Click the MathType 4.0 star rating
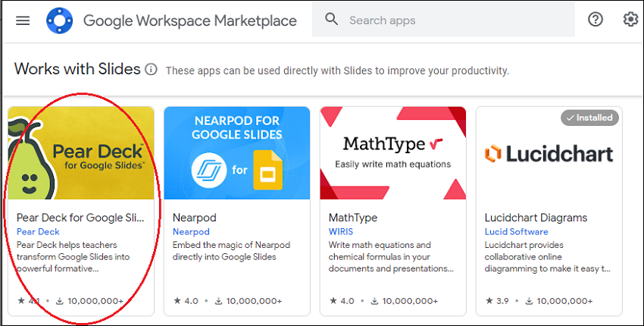This screenshot has height=326, width=644. point(342,301)
